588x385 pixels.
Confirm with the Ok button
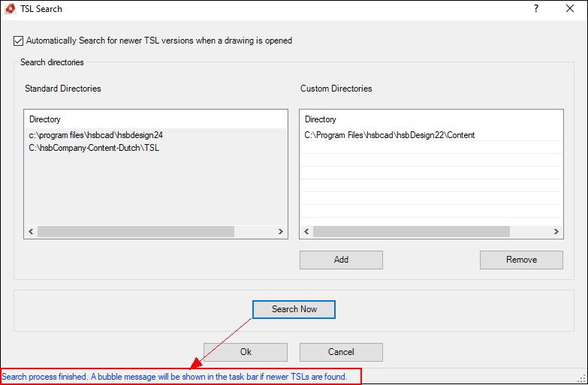246,352
